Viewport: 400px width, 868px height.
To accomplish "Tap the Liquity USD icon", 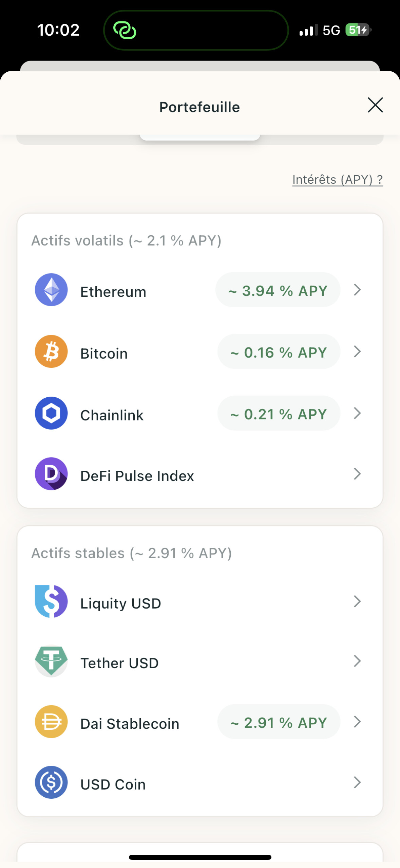I will tap(51, 601).
